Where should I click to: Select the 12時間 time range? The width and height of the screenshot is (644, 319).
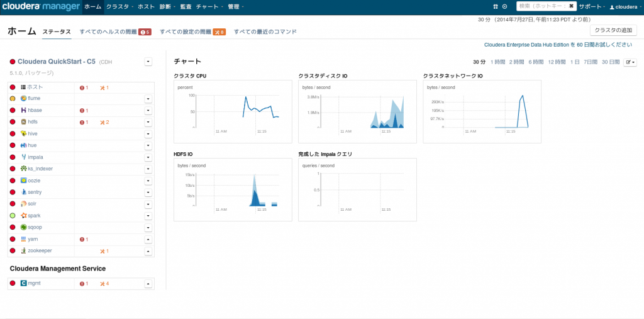pos(557,62)
